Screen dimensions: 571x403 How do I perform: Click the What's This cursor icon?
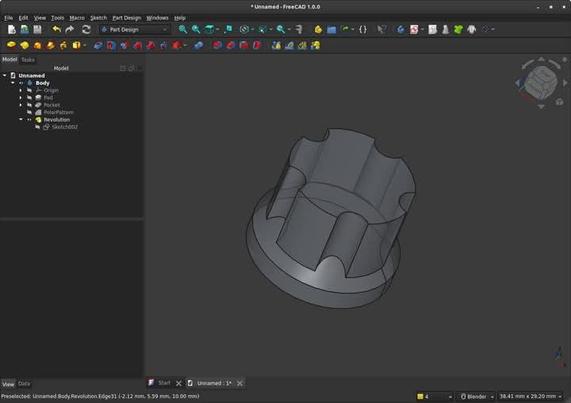click(381, 29)
